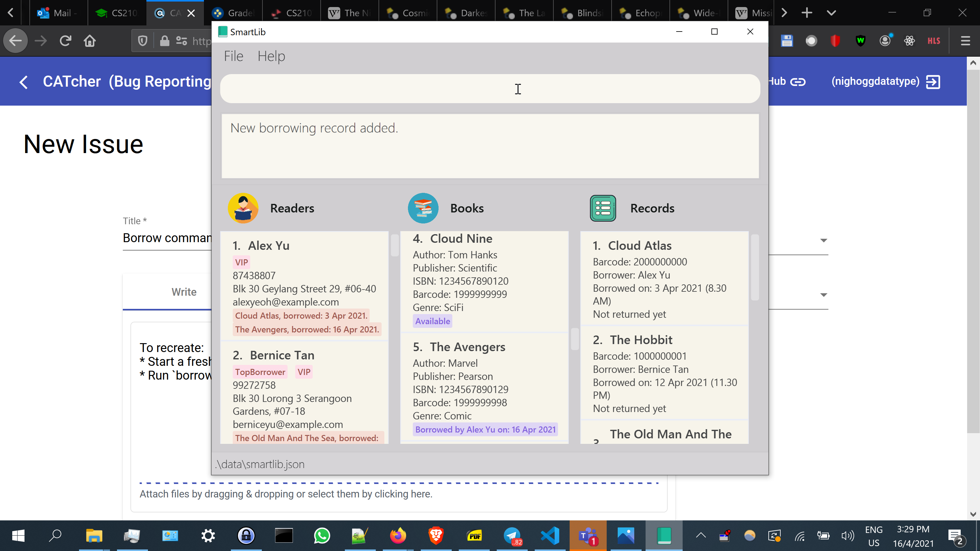The height and width of the screenshot is (551, 980).
Task: Open Visual Studio Code from the taskbar
Action: [x=550, y=535]
